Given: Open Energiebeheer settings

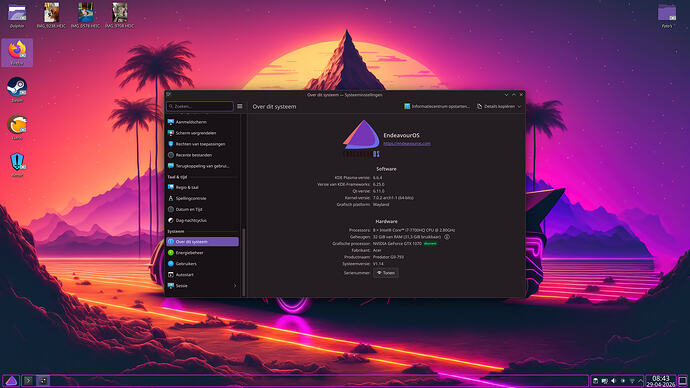Looking at the screenshot, I should 202,253.
